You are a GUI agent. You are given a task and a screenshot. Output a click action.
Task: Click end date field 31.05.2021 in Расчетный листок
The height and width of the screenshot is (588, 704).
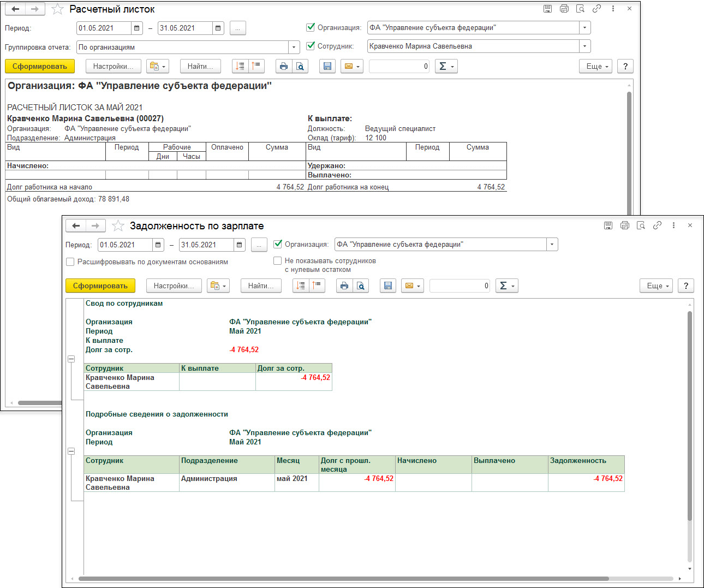click(x=185, y=28)
